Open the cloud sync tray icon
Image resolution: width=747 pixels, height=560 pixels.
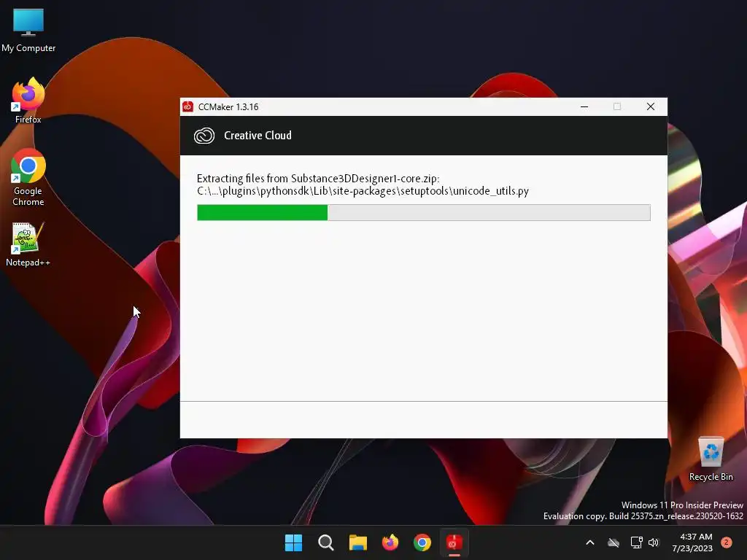tap(614, 542)
